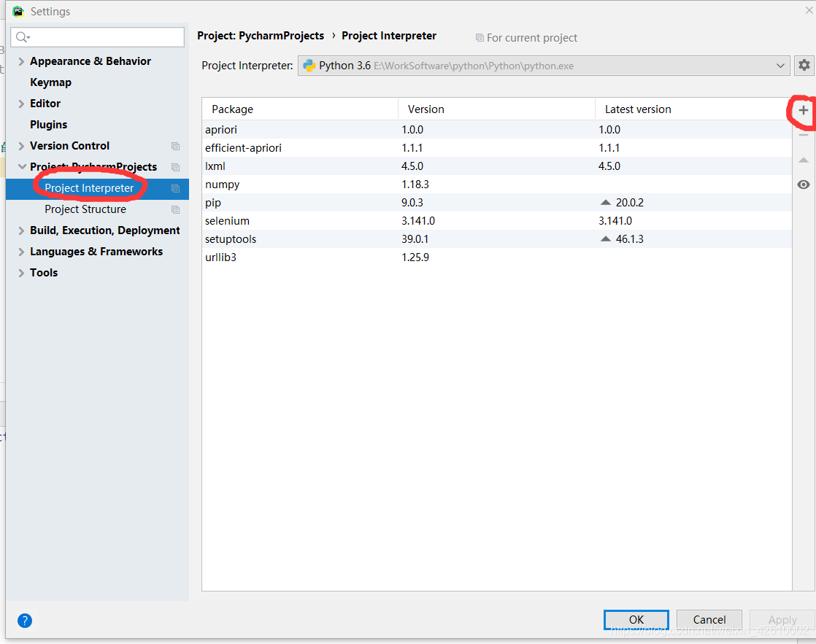Viewport: 816px width, 644px height.
Task: Expand the Version Control section
Action: pyautogui.click(x=21, y=146)
